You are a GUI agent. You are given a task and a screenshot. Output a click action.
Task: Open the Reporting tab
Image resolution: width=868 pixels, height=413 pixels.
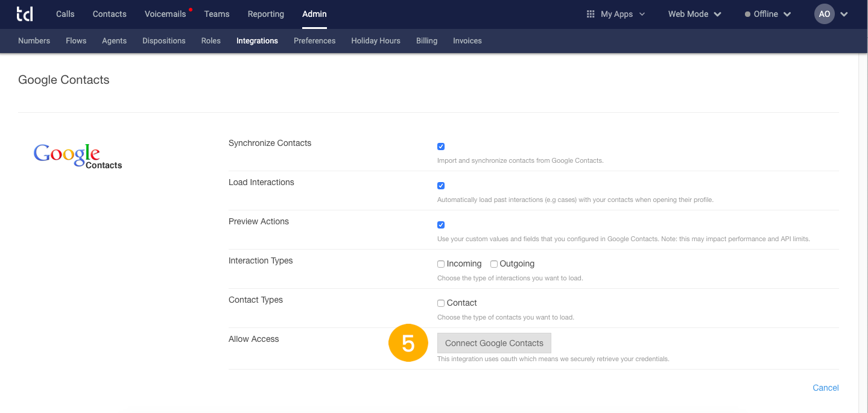tap(265, 14)
